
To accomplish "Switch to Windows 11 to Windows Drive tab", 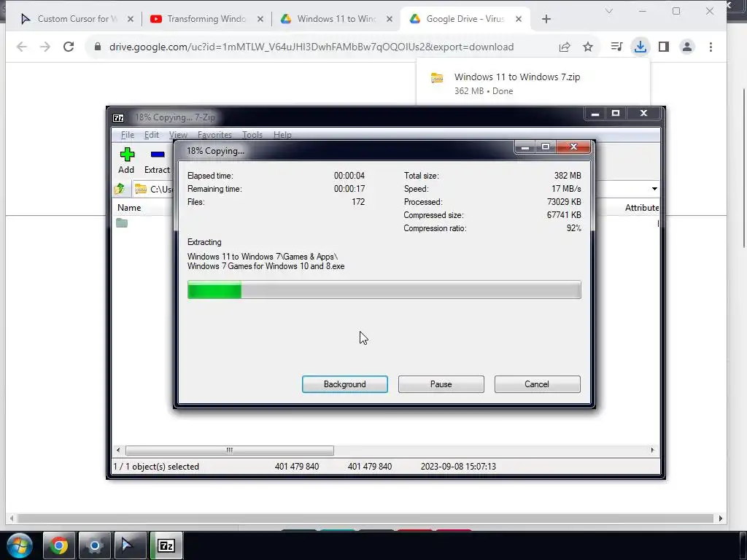I will pyautogui.click(x=335, y=19).
